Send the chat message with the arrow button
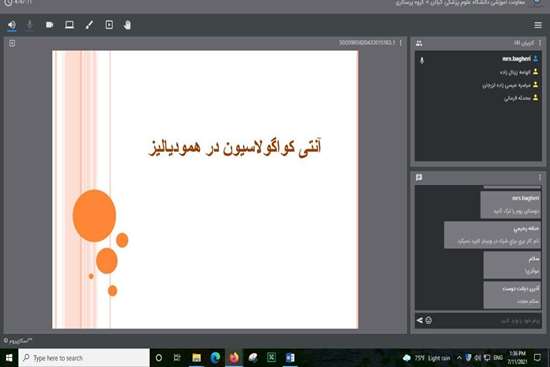 (420, 320)
